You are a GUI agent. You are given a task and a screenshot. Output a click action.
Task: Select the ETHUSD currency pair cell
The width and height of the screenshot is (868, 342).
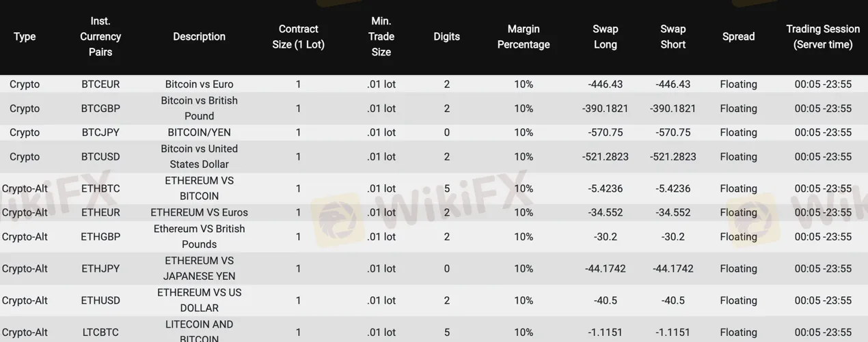point(100,300)
